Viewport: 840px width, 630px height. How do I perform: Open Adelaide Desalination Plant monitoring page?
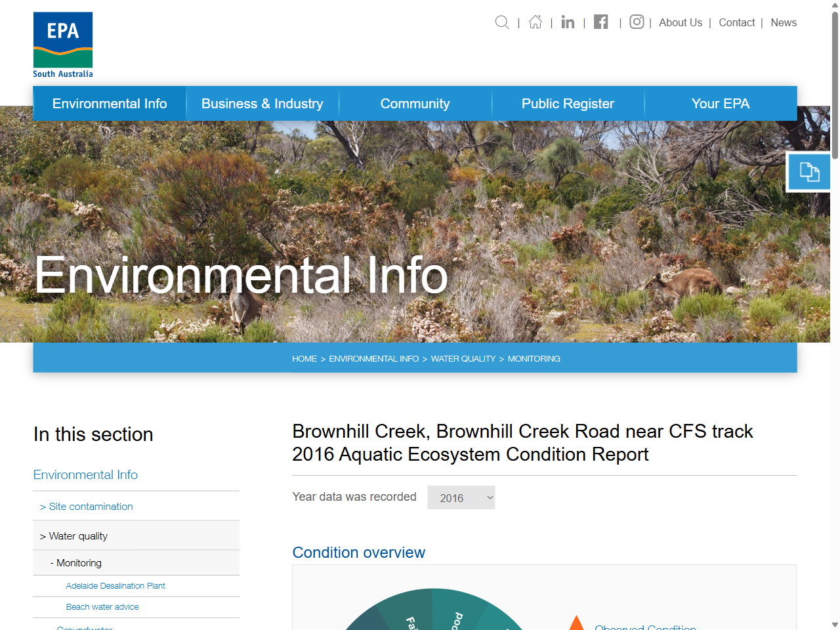tap(115, 585)
